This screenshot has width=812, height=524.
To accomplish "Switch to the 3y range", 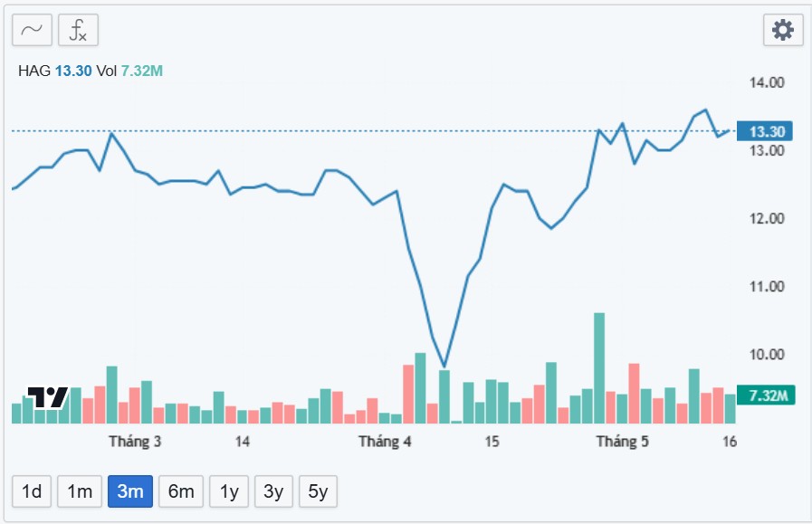I will click(x=272, y=491).
